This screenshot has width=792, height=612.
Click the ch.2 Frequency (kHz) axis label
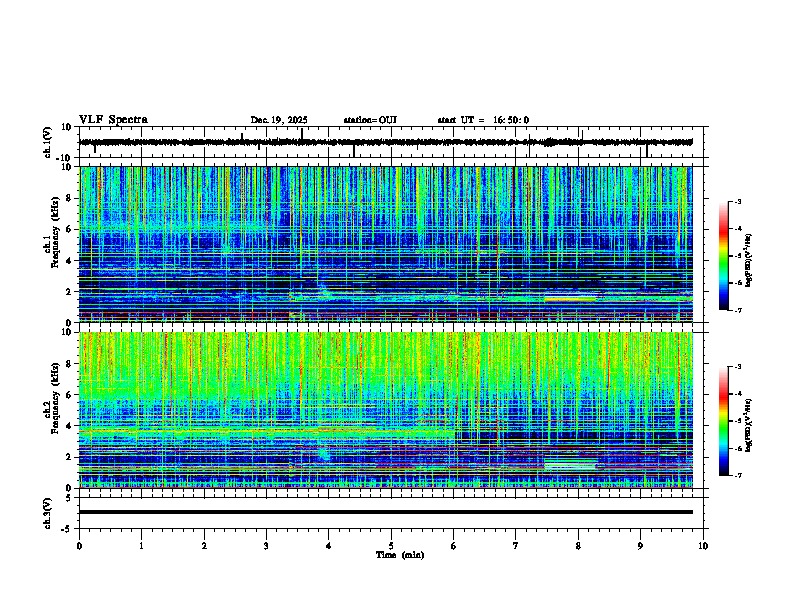pyautogui.click(x=52, y=398)
